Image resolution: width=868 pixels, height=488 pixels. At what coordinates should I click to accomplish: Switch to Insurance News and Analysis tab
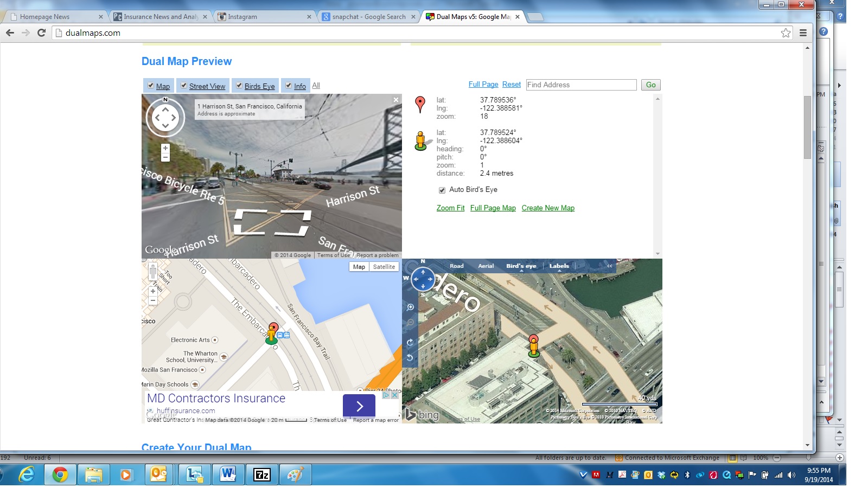tap(160, 17)
